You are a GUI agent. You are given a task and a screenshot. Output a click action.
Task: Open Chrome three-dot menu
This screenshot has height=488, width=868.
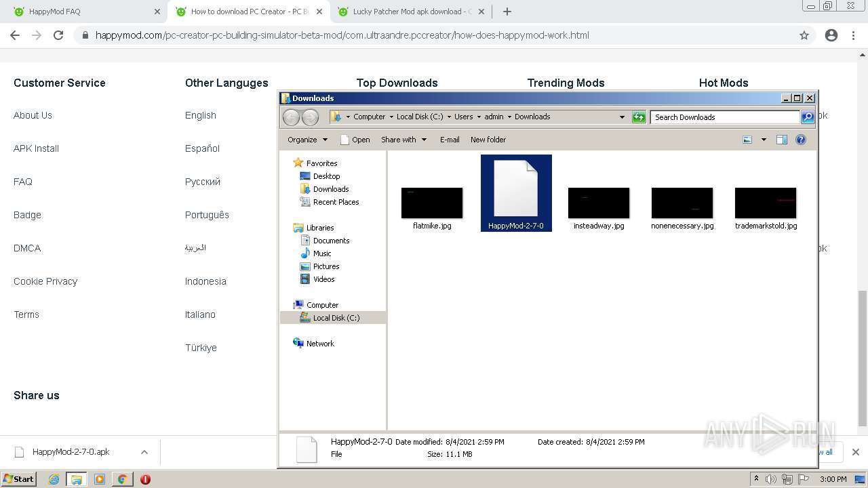pos(854,35)
